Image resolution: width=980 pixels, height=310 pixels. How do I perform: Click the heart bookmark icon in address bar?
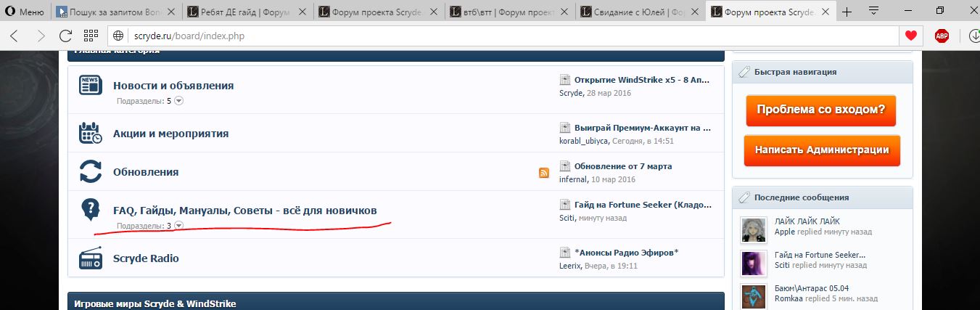click(910, 36)
